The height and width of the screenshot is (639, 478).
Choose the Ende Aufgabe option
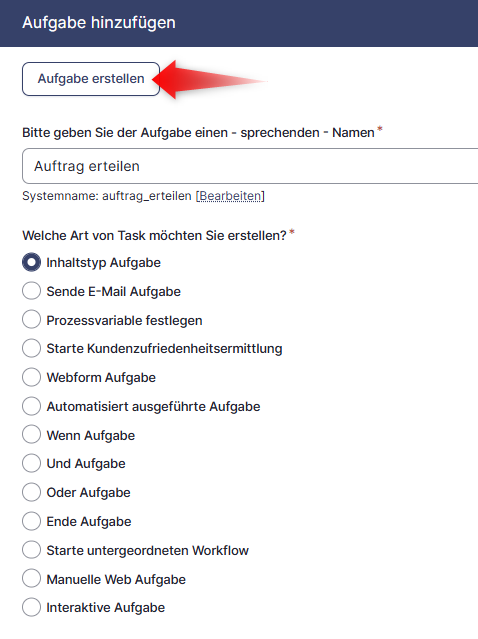31,521
